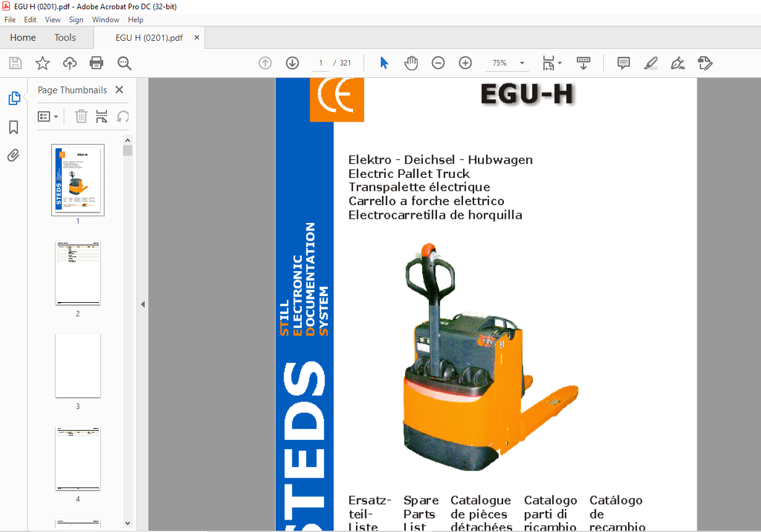Open the Edit menu

click(x=30, y=20)
